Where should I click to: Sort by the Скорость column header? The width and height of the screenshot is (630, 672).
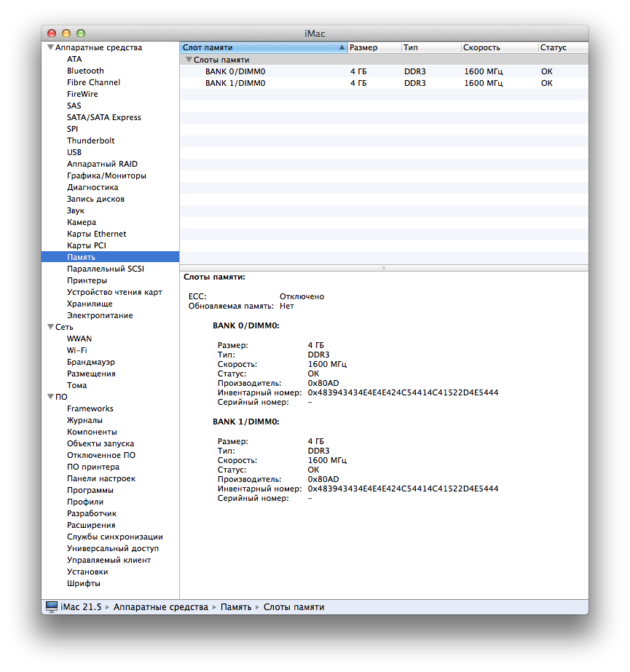(x=499, y=47)
